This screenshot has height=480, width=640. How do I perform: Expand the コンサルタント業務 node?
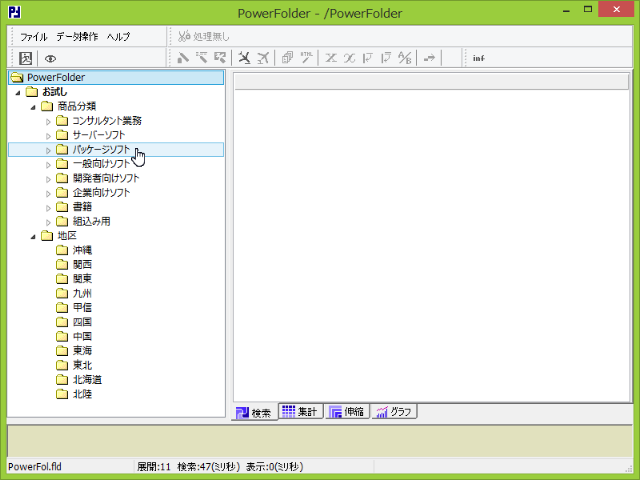[48, 121]
